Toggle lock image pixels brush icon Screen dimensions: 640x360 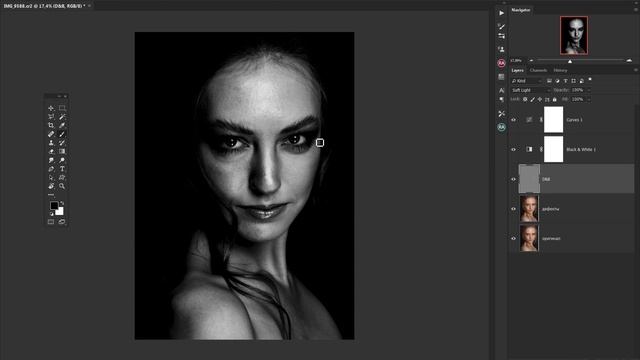pyautogui.click(x=533, y=99)
